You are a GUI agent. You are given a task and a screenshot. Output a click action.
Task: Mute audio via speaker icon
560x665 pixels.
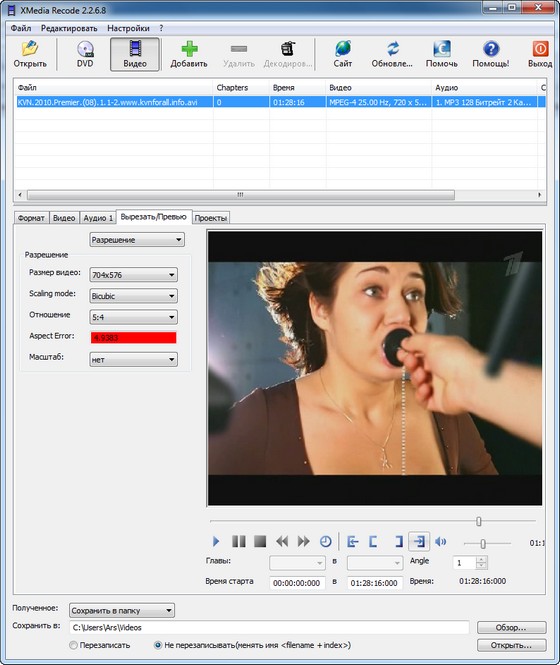pos(441,542)
